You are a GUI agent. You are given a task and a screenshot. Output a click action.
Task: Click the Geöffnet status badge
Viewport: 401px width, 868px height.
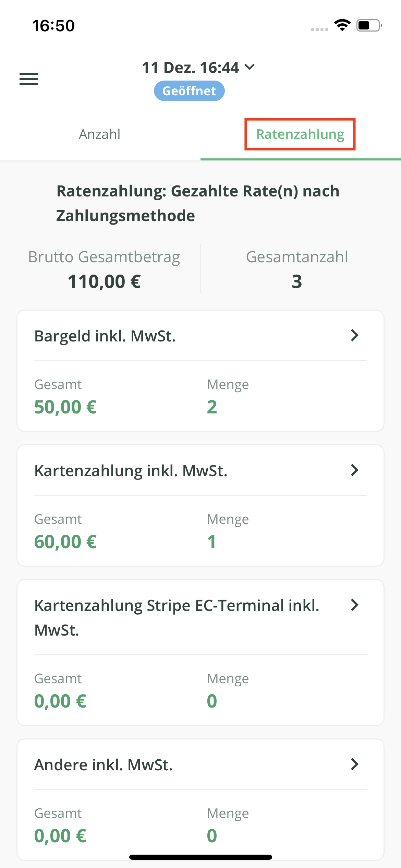click(189, 91)
